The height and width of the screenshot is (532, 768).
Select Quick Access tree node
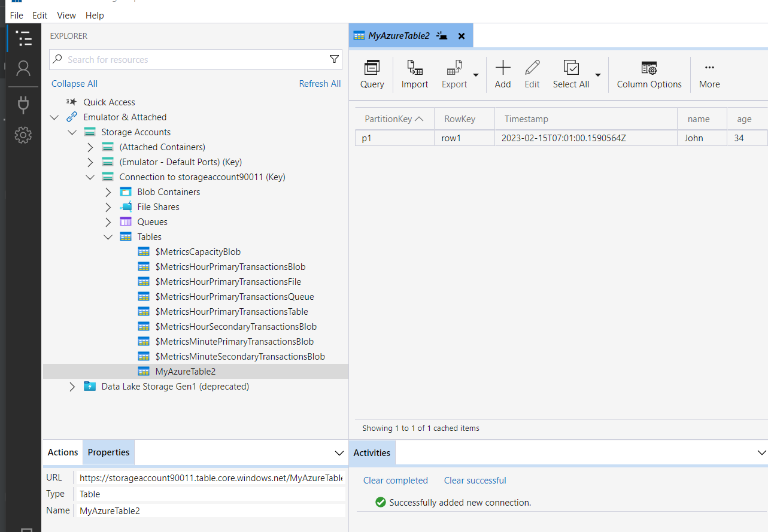tap(109, 102)
